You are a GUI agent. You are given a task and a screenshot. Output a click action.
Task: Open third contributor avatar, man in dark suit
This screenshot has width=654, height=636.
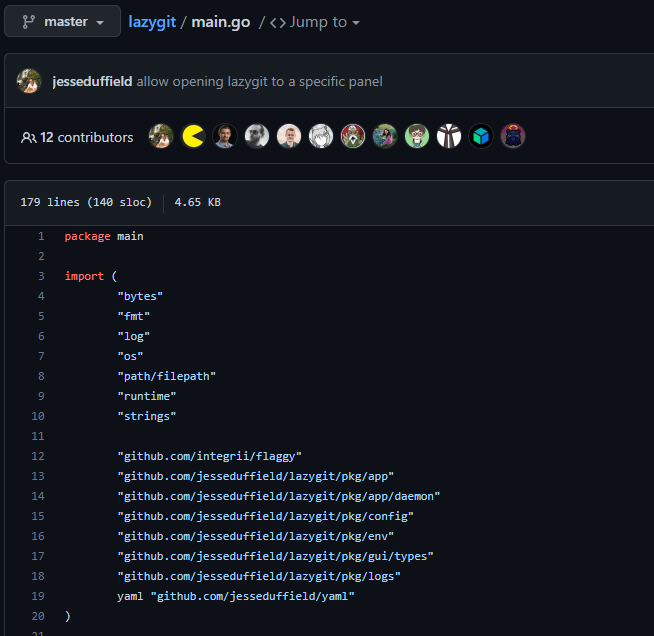[225, 136]
